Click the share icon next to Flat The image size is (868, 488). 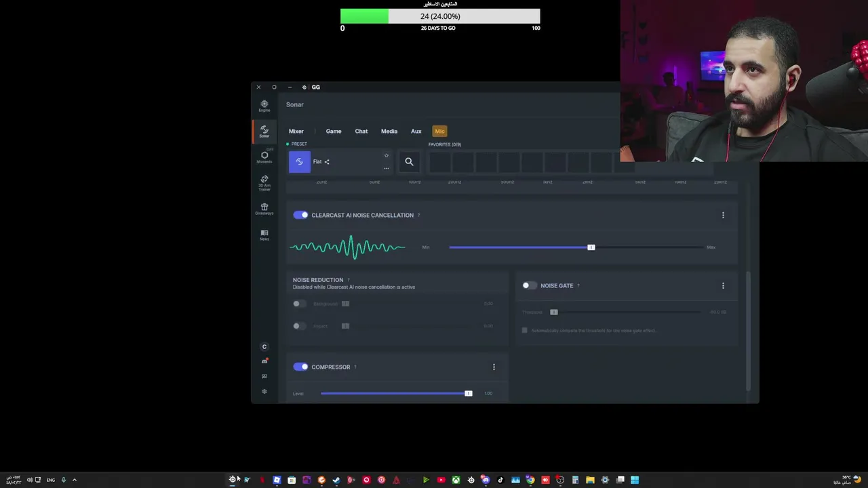point(327,162)
